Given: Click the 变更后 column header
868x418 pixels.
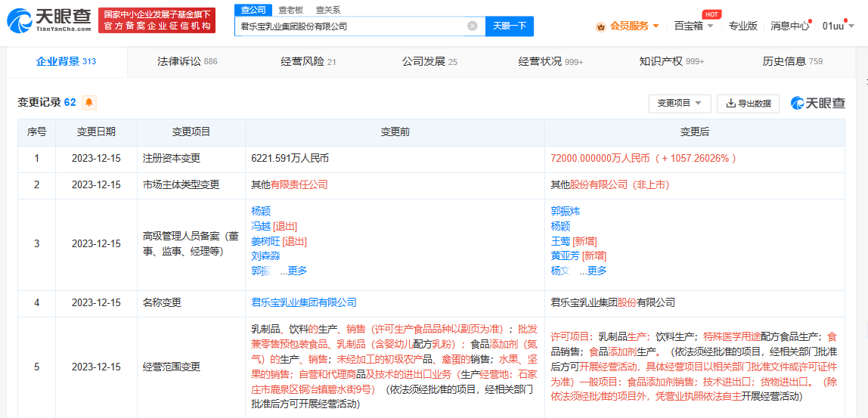Looking at the screenshot, I should coord(695,132).
